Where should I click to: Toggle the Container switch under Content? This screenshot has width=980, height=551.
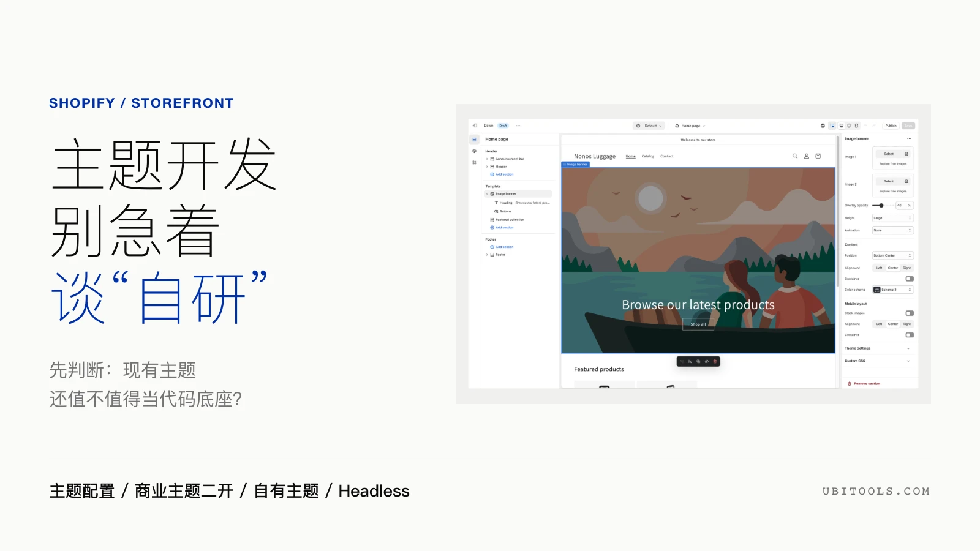[910, 279]
